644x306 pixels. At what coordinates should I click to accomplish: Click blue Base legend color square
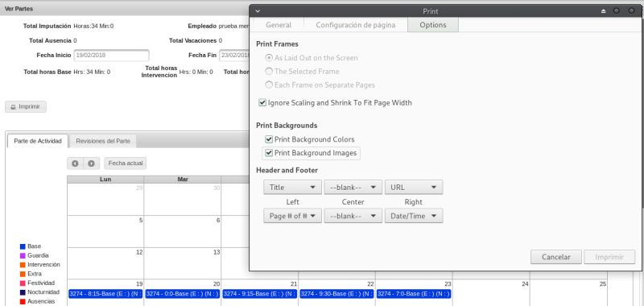coord(23,246)
